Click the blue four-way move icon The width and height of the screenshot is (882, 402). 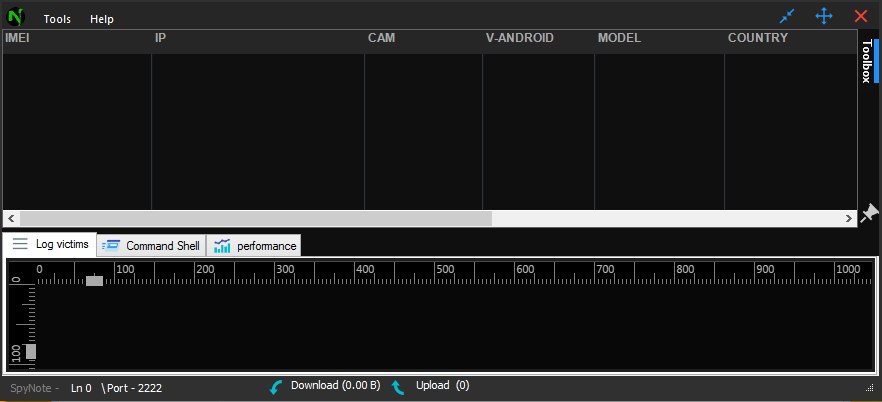click(824, 16)
